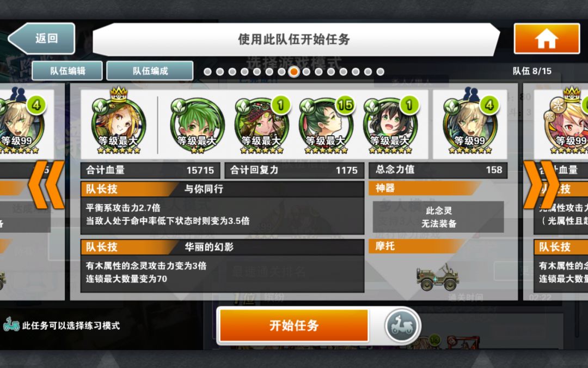Screen dimensions: 588x368
Task: Select the currently active orange page dot
Action: coord(293,71)
